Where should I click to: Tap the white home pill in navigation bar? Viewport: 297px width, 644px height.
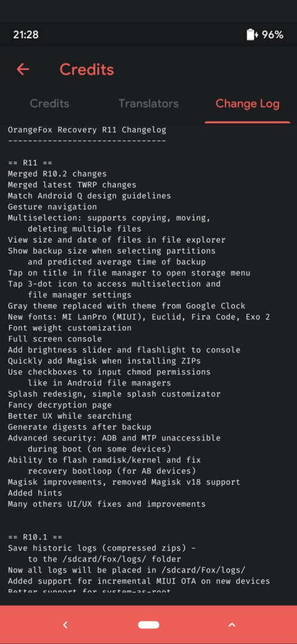click(148, 625)
